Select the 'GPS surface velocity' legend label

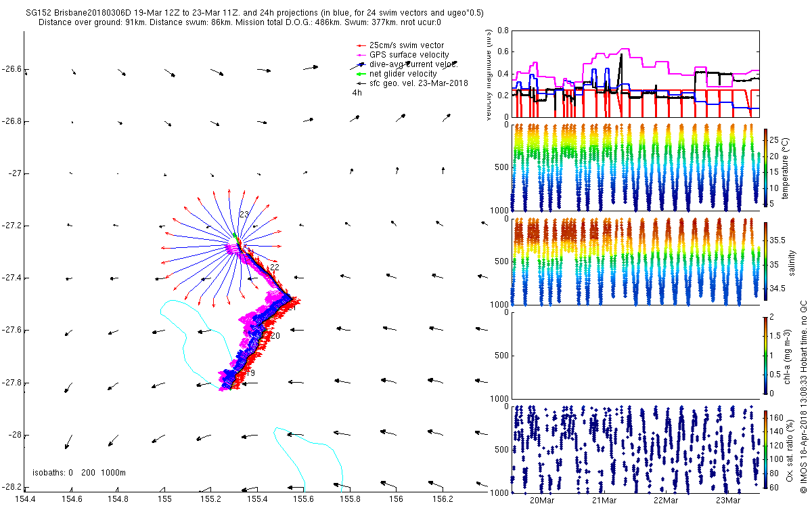tap(409, 55)
